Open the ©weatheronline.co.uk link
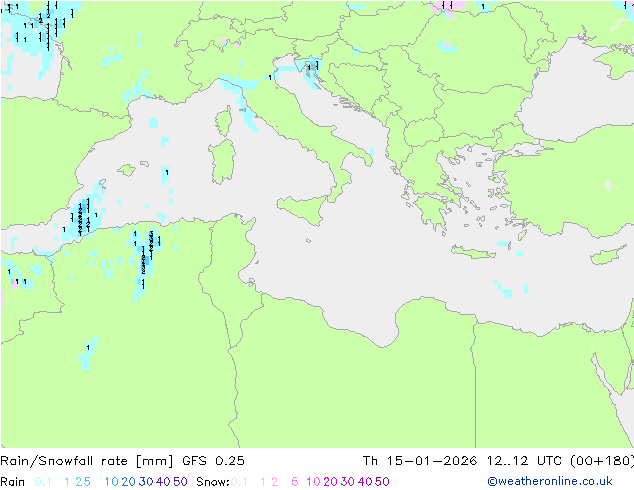This screenshot has height=490, width=634. 550,481
